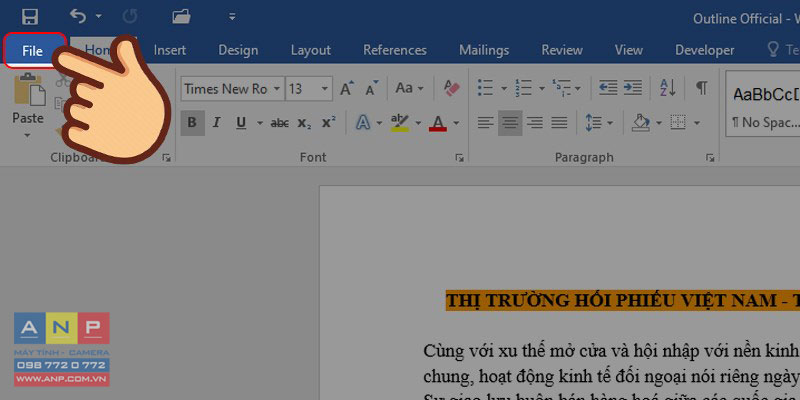The width and height of the screenshot is (800, 400).
Task: Click the document line starting "chung, hoạt động"
Action: tap(611, 377)
